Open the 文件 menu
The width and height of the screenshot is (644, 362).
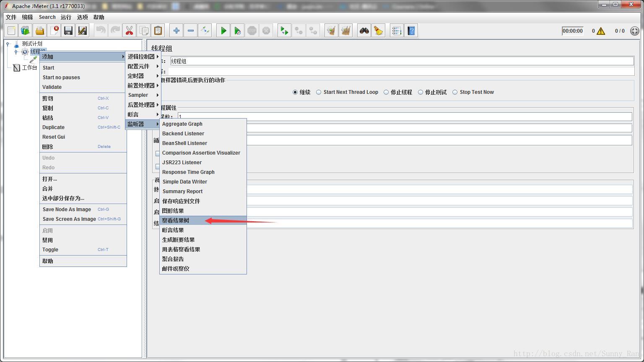pyautogui.click(x=11, y=17)
